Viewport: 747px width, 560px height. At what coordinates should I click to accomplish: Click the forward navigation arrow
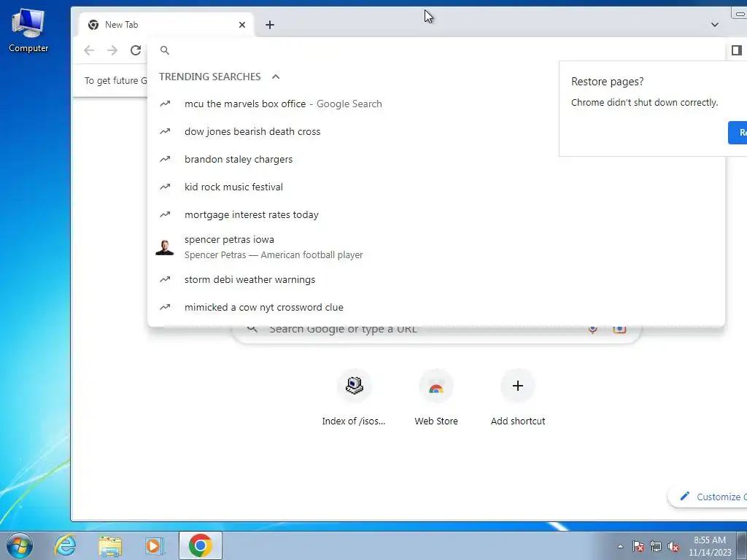pos(112,50)
